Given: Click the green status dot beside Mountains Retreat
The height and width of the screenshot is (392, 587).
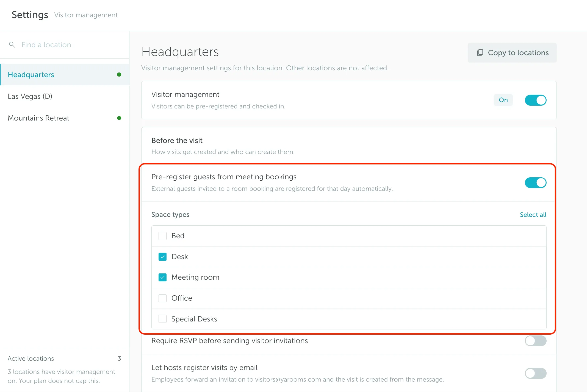Looking at the screenshot, I should click(119, 118).
